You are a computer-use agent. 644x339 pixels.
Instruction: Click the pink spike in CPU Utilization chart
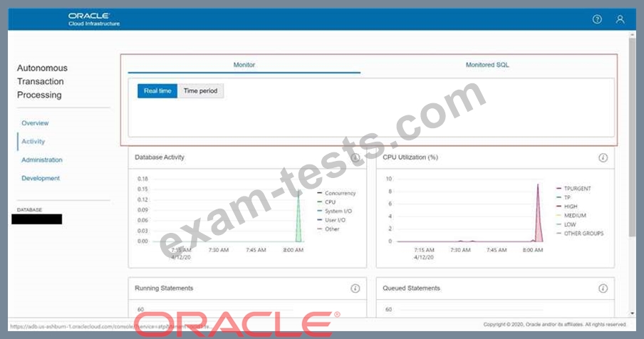tap(538, 221)
